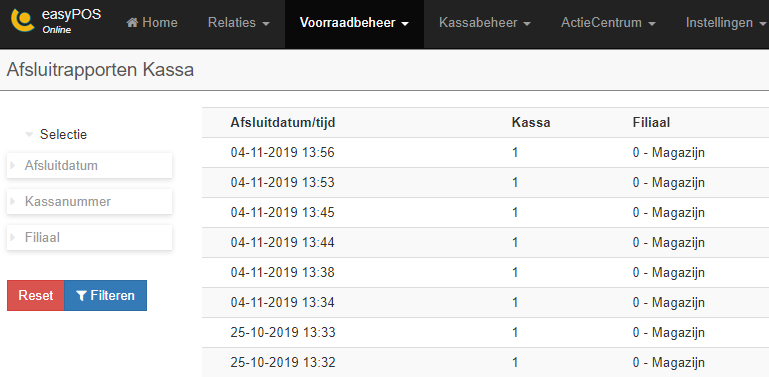Click the blue Filteren button
The height and width of the screenshot is (377, 769).
pyautogui.click(x=105, y=296)
